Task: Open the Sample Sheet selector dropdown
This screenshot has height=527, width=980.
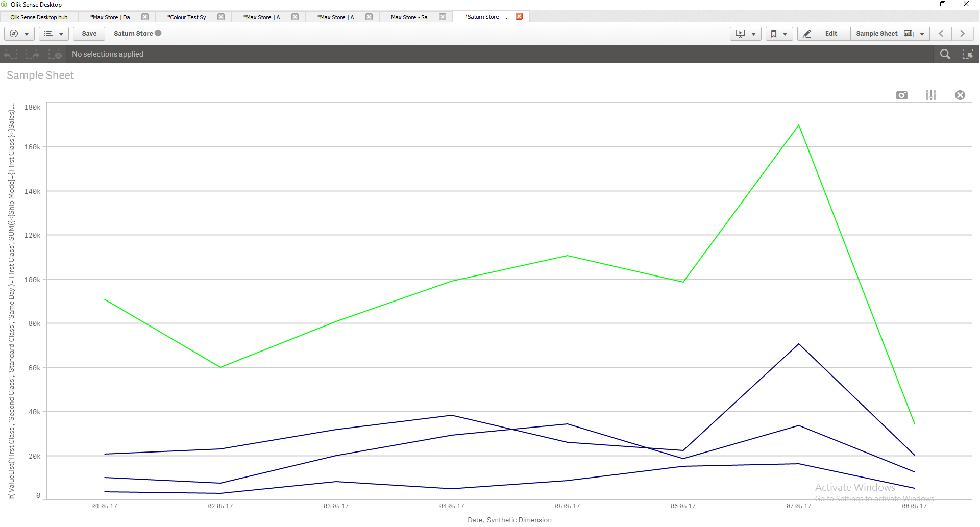Action: pyautogui.click(x=890, y=34)
